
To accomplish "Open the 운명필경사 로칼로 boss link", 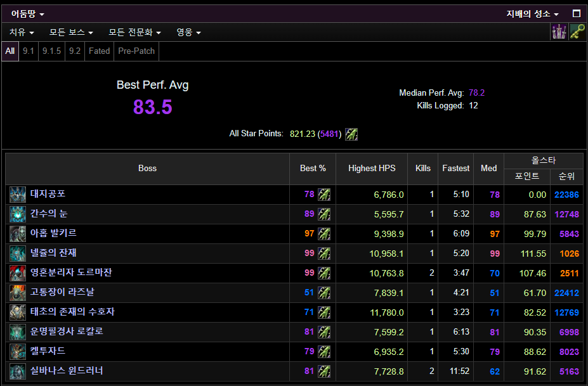I will (67, 331).
